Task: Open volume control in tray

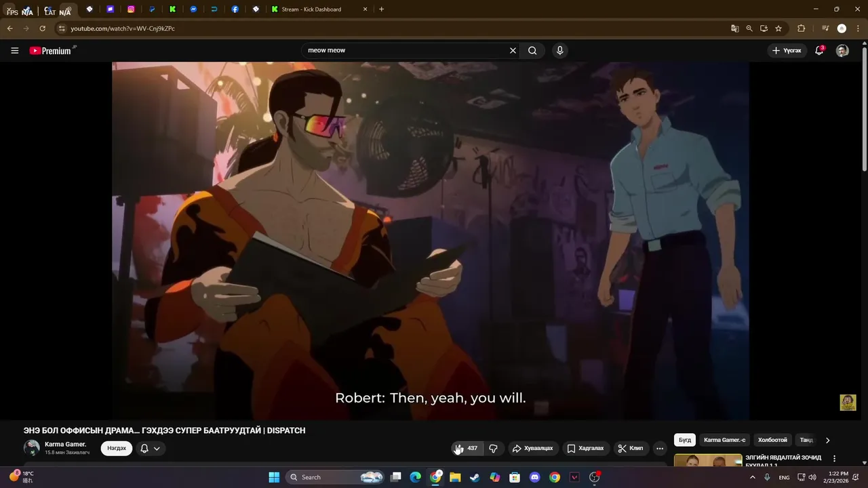Action: (x=812, y=477)
